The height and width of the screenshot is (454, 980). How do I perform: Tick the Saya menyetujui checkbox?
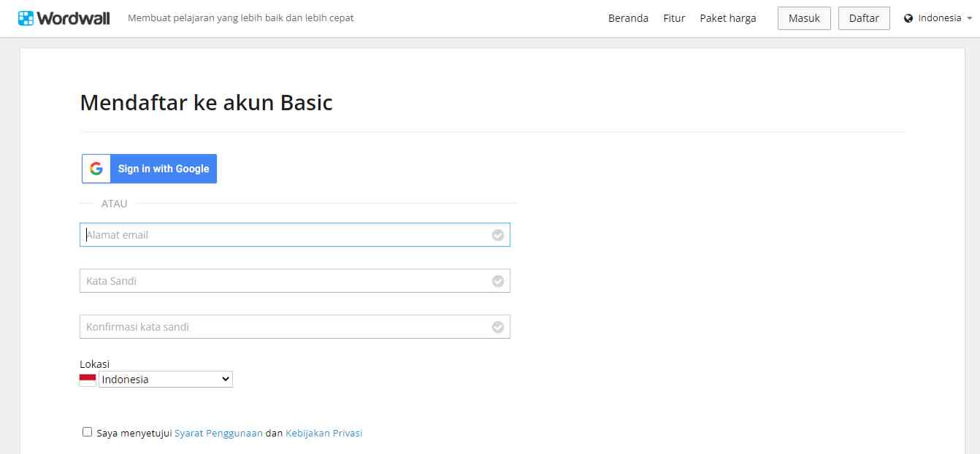pos(88,432)
